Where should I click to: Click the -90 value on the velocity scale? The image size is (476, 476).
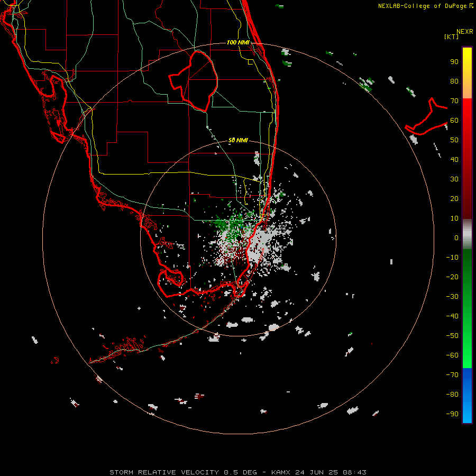pyautogui.click(x=452, y=414)
